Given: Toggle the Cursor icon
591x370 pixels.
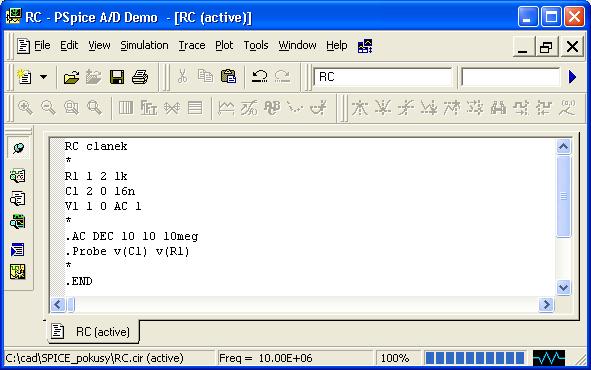Looking at the screenshot, I should [318, 108].
